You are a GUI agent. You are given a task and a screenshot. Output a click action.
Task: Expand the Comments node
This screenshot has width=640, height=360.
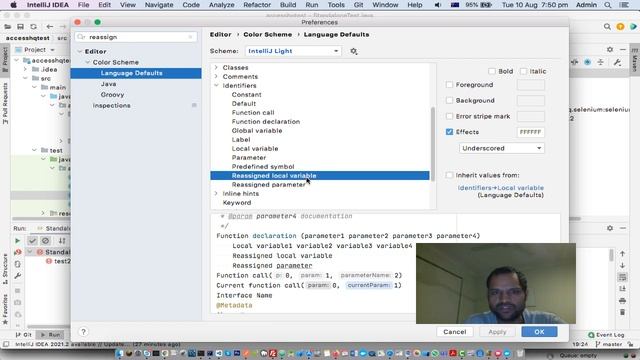pos(216,76)
